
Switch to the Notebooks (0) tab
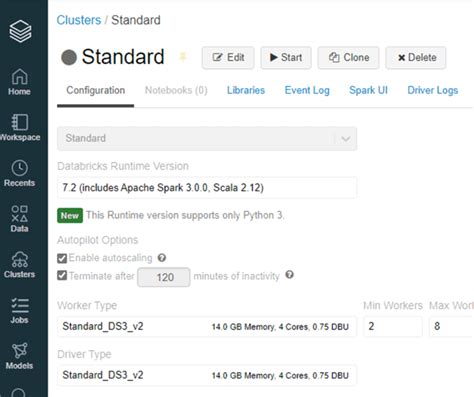[x=176, y=90]
